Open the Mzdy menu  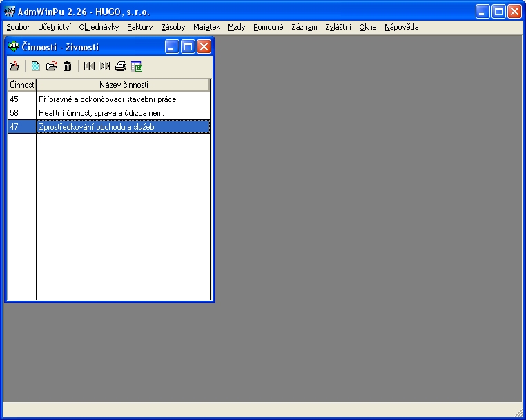237,27
